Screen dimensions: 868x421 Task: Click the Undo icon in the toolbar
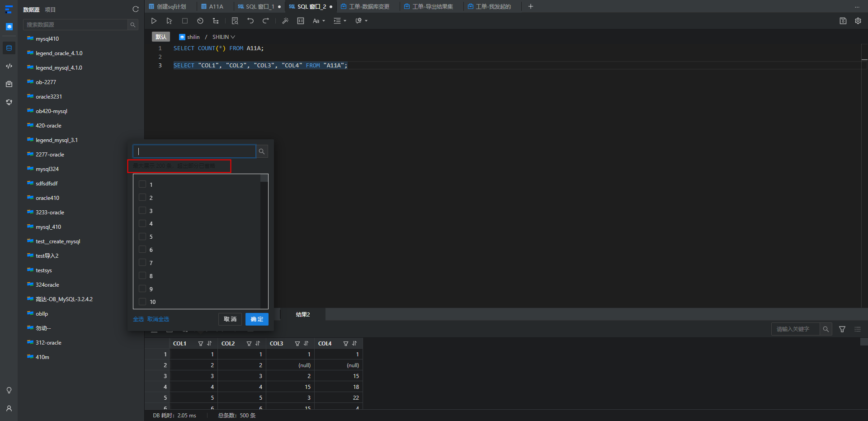[x=250, y=21]
